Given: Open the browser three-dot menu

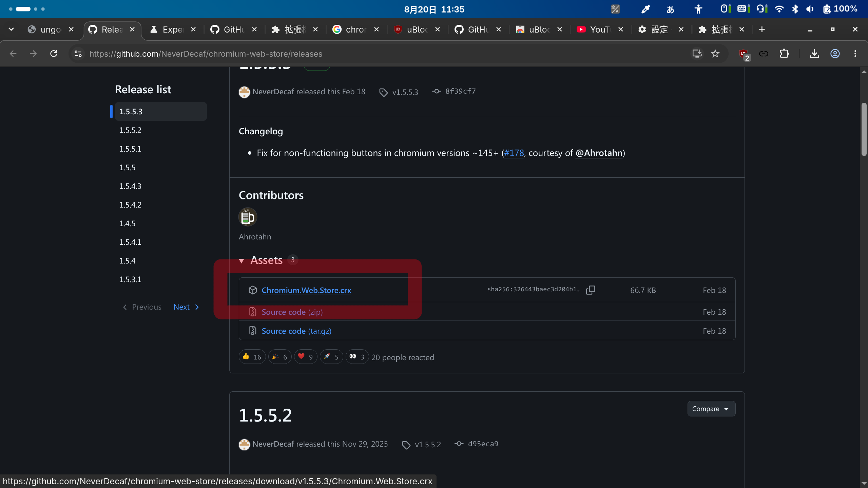Looking at the screenshot, I should [855, 54].
